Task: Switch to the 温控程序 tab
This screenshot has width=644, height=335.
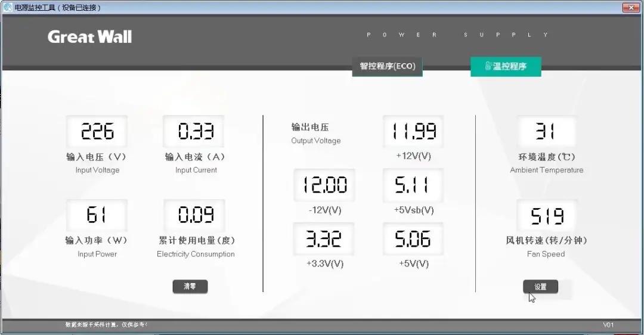Action: pos(506,67)
